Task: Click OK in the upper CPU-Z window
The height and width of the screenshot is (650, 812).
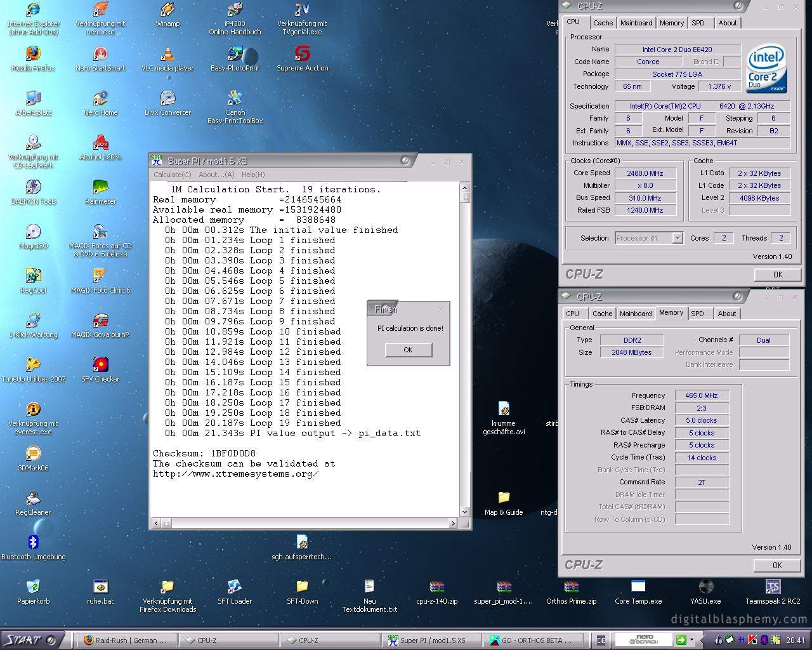Action: [x=777, y=275]
